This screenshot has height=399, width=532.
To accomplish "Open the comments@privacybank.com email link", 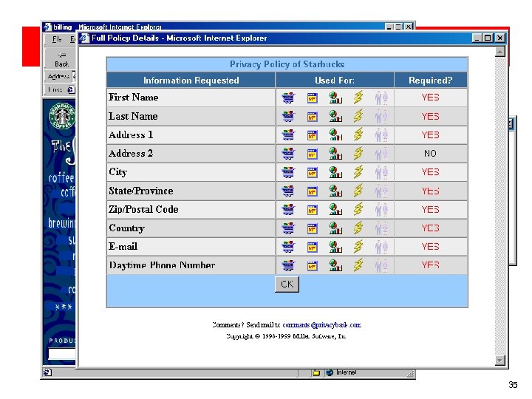I will point(321,325).
